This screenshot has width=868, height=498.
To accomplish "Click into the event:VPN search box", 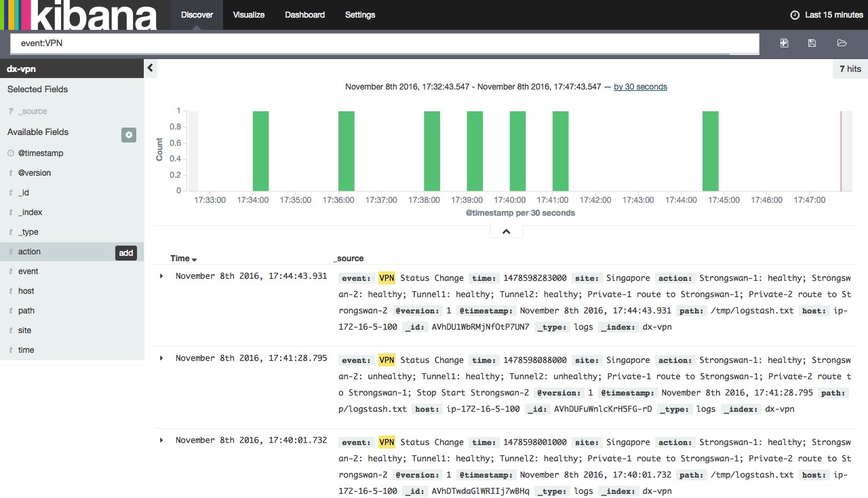I will [x=384, y=43].
